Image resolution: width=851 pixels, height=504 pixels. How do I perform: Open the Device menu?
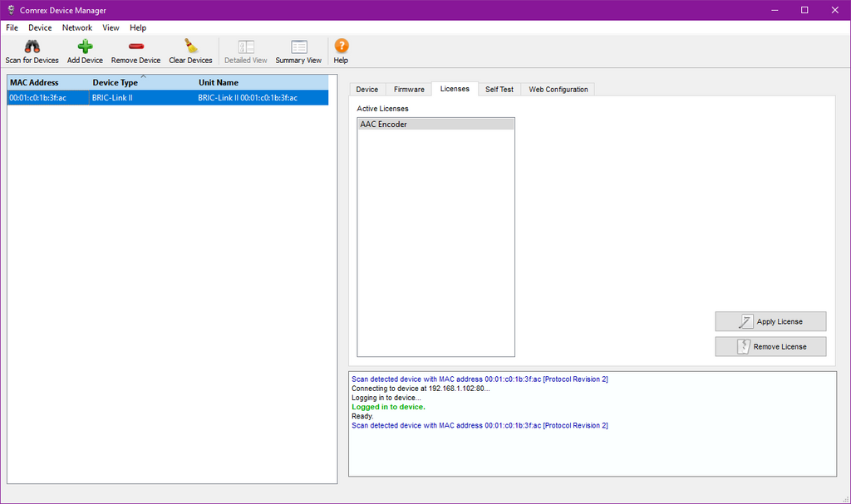pyautogui.click(x=40, y=27)
